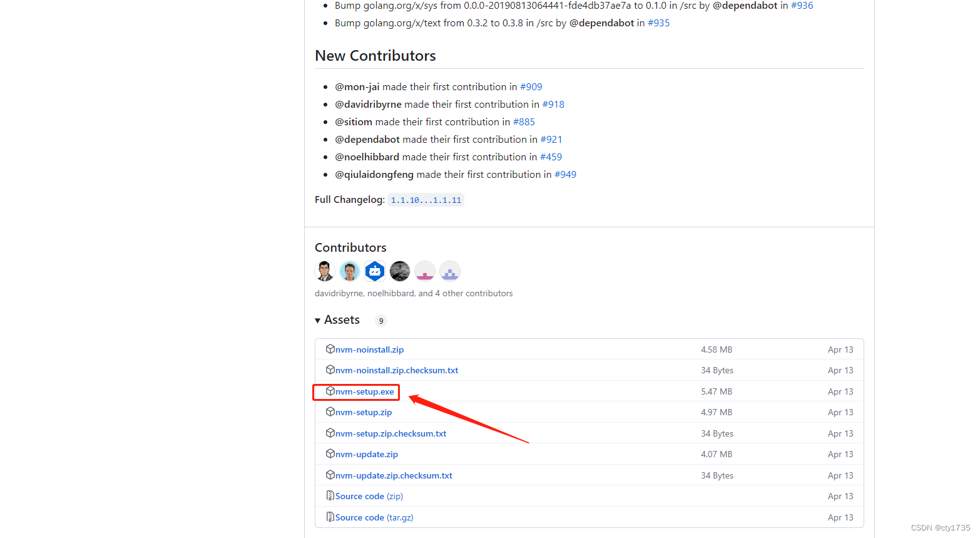Open @sitiom user mention
980x538 pixels.
(354, 122)
